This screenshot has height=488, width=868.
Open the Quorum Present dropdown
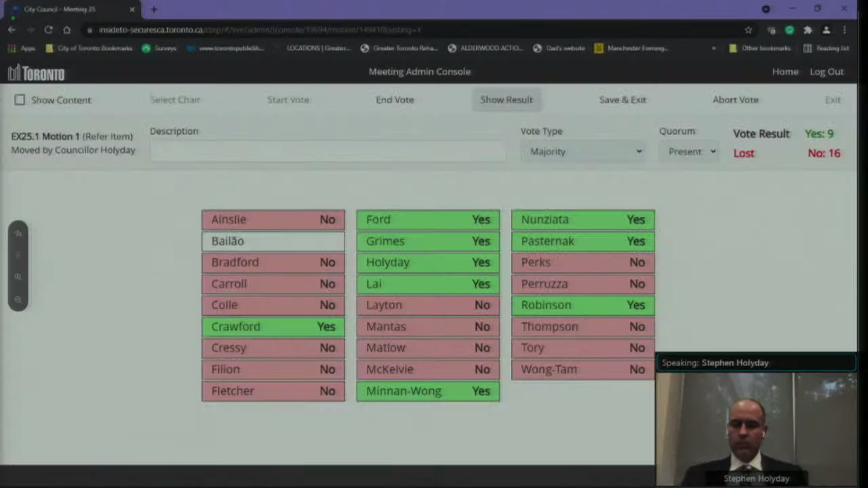[690, 151]
